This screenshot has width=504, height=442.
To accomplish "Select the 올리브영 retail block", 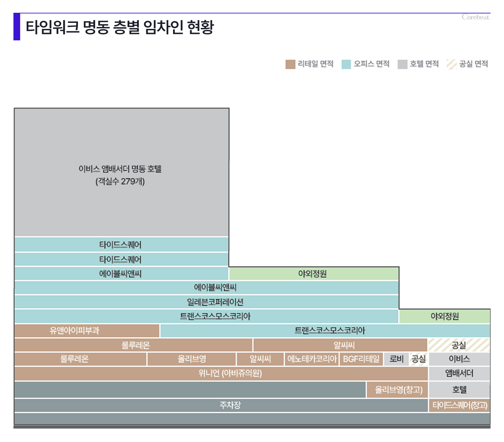I will click(x=192, y=359).
